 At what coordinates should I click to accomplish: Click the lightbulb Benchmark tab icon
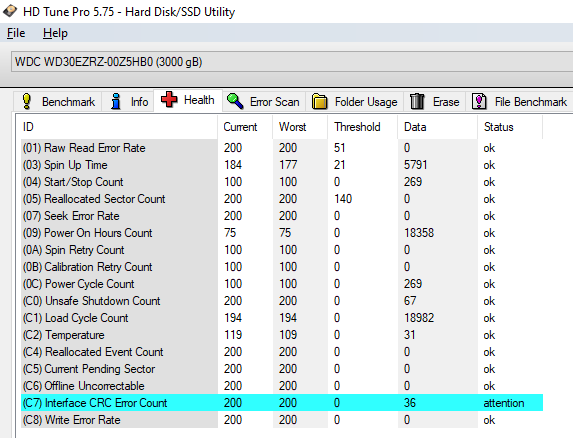pyautogui.click(x=27, y=101)
